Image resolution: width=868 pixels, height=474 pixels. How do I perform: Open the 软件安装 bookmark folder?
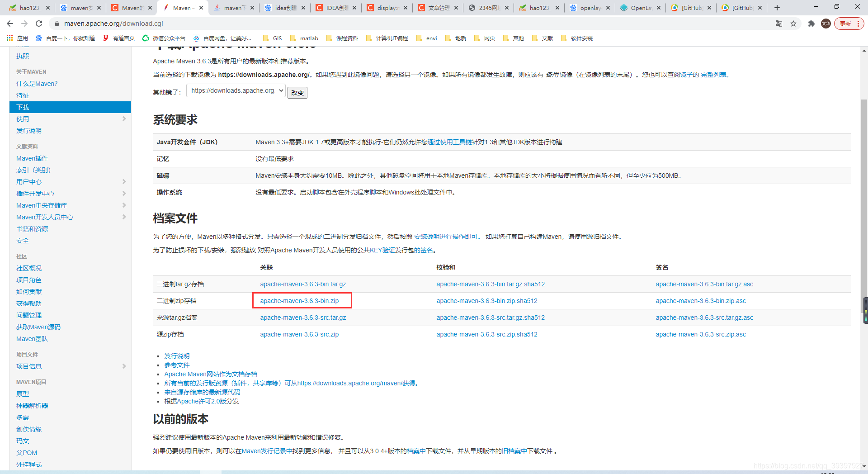[x=576, y=38]
